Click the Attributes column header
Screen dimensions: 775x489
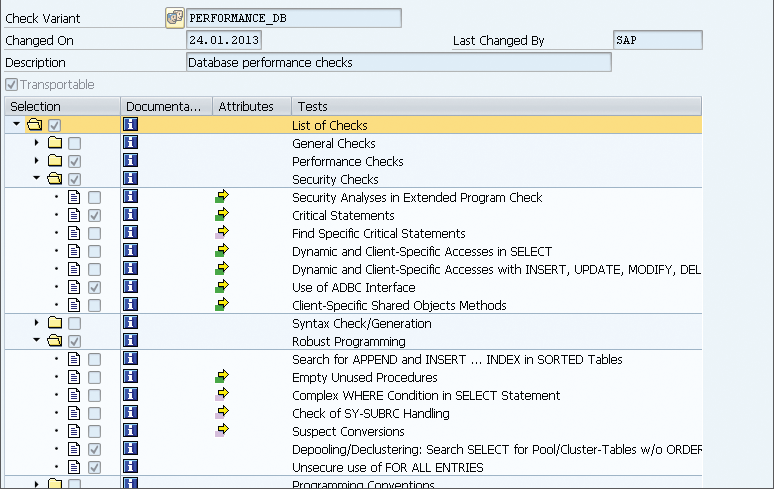(x=246, y=106)
